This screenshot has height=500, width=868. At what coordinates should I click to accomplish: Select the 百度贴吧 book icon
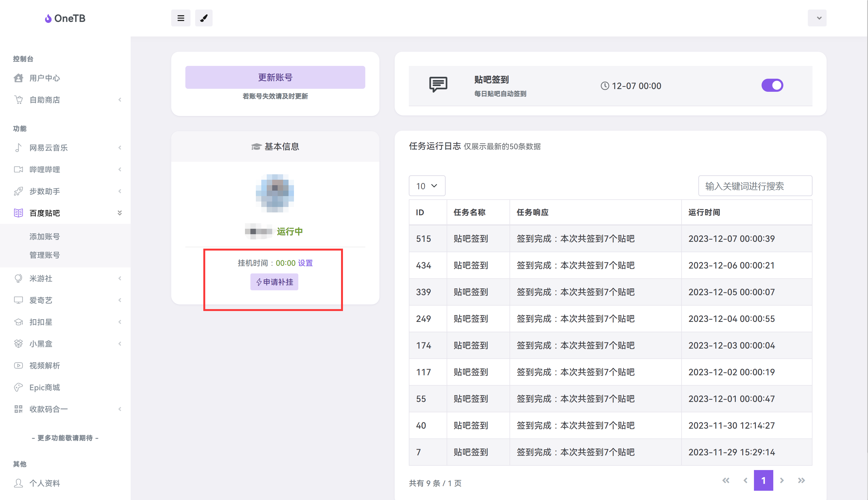coord(18,213)
